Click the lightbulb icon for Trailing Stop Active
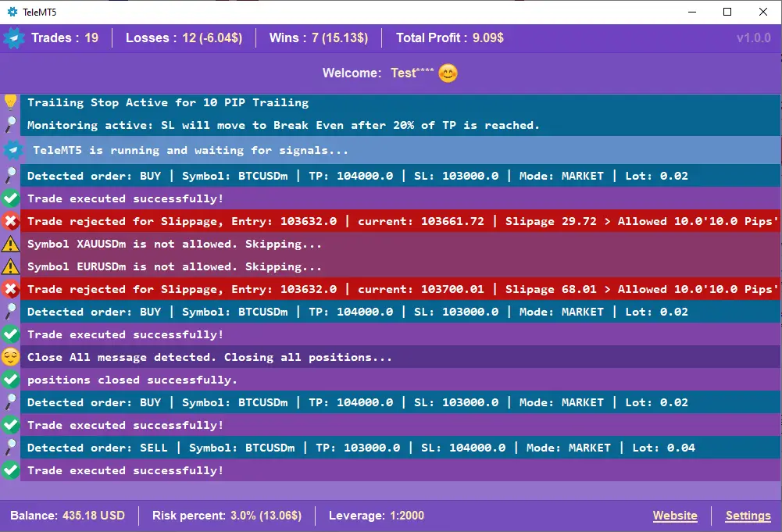782x532 pixels. (10, 102)
